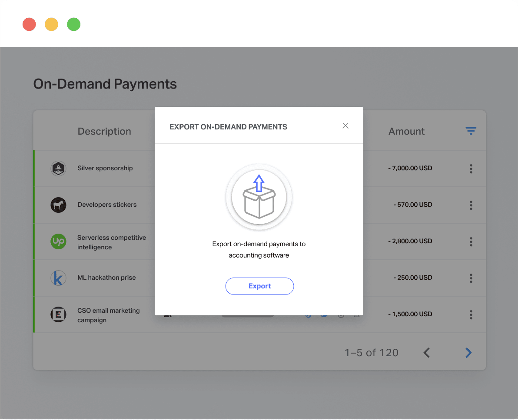Open kebab menu for ML hackathon prise
Image resolution: width=518 pixels, height=420 pixels.
471,278
